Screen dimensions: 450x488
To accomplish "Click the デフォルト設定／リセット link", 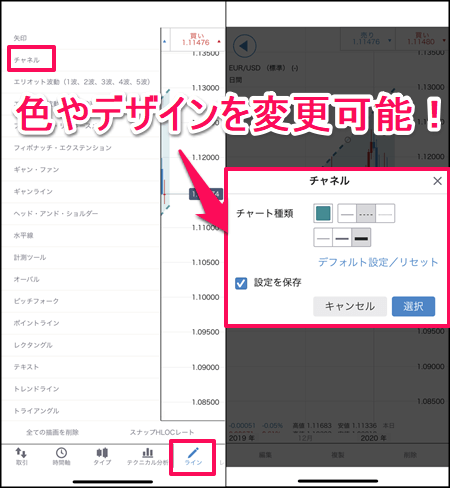I will coord(378,262).
